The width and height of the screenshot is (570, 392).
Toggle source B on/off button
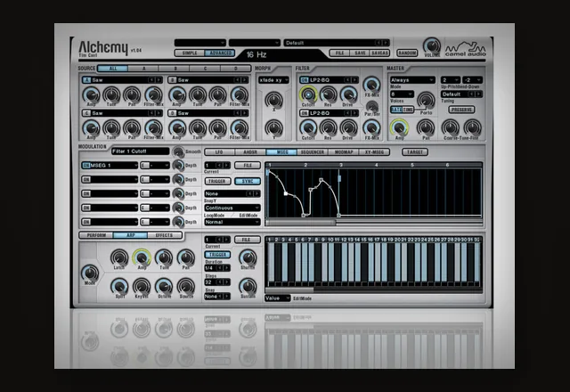tap(173, 80)
